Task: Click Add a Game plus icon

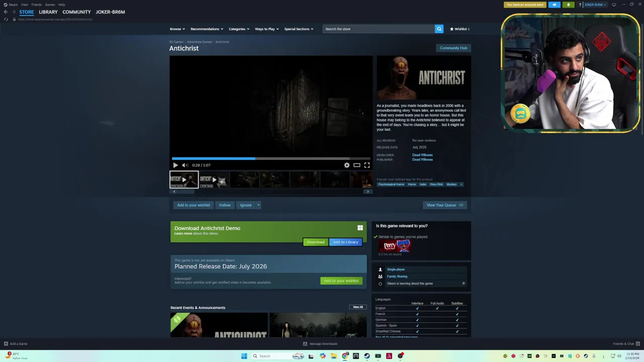Action: coord(6,344)
